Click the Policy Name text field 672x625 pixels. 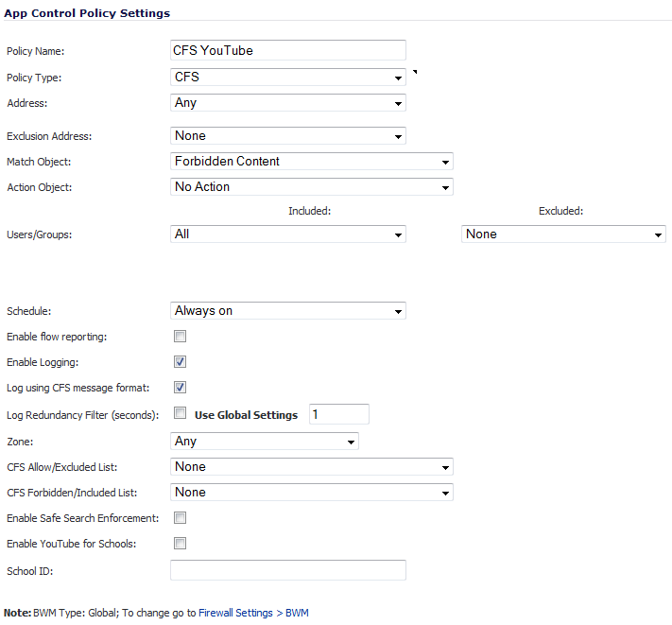(x=288, y=50)
